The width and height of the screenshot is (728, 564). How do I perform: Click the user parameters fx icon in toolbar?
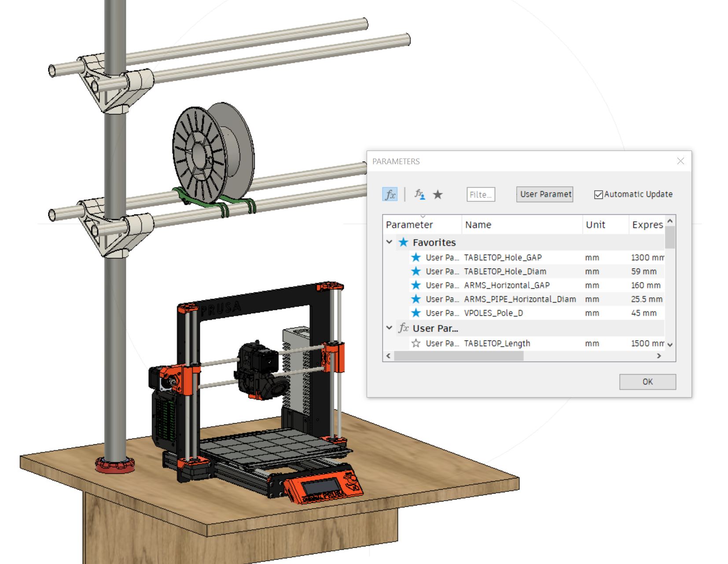click(x=419, y=194)
